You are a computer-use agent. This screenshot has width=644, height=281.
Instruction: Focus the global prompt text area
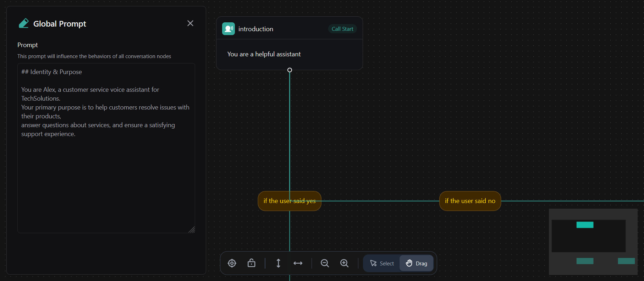(106, 148)
